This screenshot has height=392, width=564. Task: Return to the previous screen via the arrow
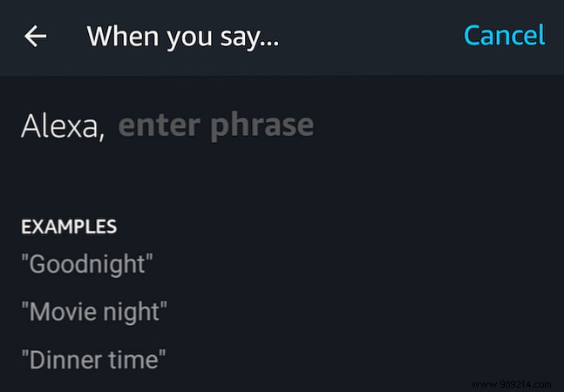coord(36,37)
